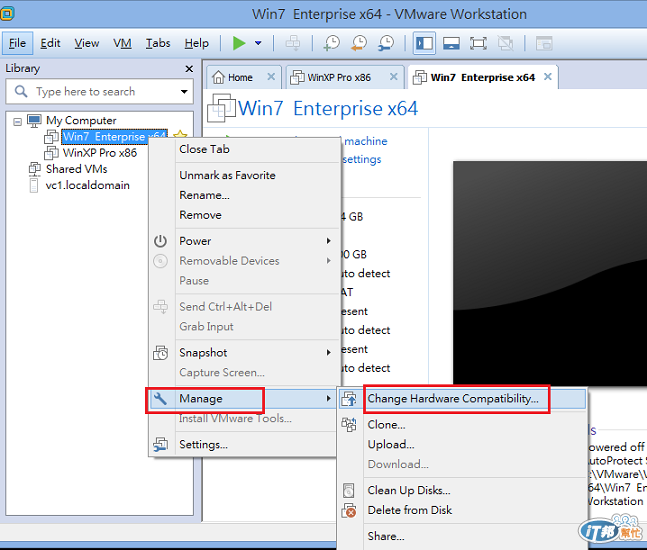Toggle the thumbnail bar view icon
Screen dimensions: 647x550
point(451,43)
